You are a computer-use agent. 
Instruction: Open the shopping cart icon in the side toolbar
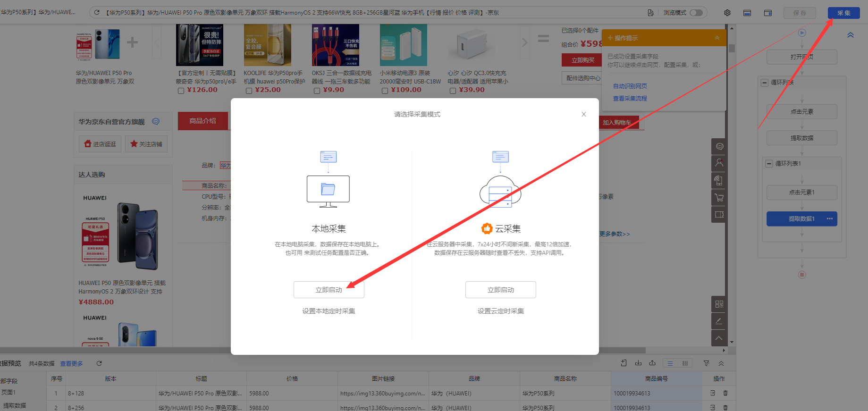click(x=719, y=197)
